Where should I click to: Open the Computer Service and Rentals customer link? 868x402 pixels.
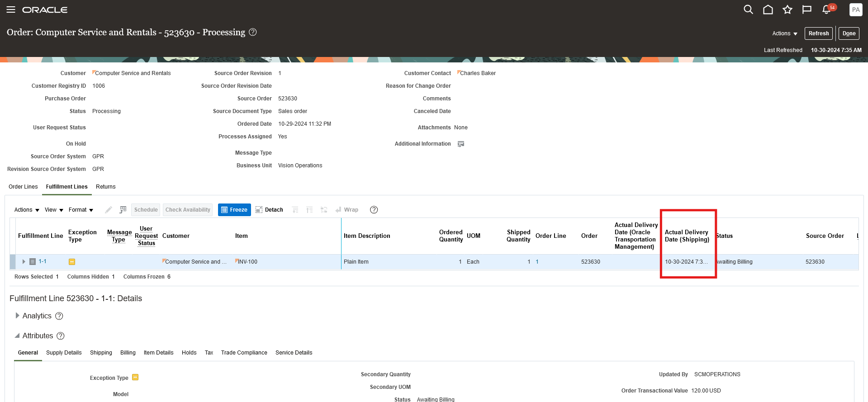[133, 73]
